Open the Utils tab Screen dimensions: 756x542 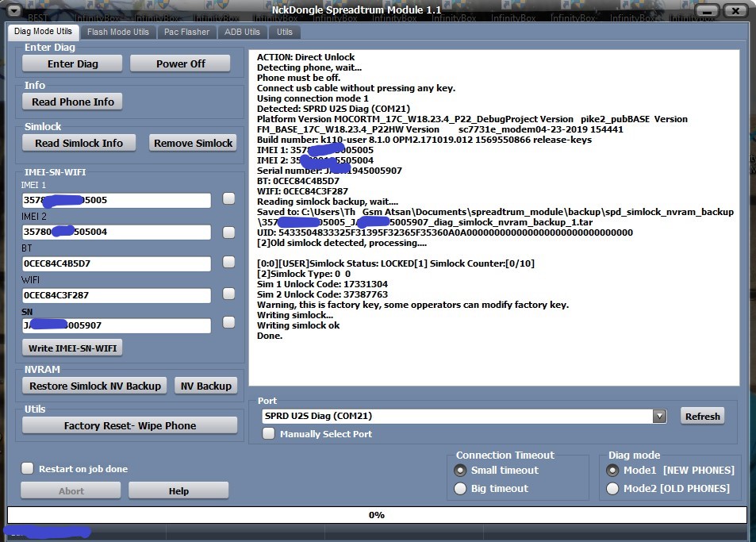(285, 32)
